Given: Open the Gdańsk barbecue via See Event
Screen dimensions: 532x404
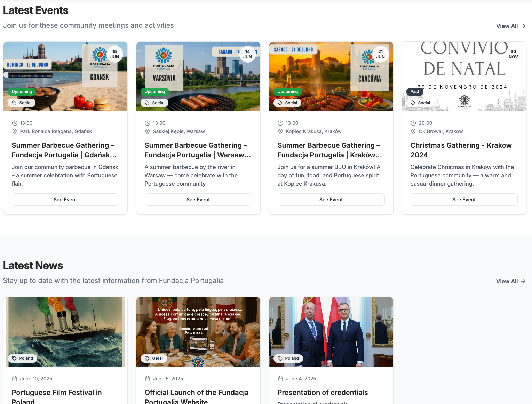Looking at the screenshot, I should (x=65, y=200).
